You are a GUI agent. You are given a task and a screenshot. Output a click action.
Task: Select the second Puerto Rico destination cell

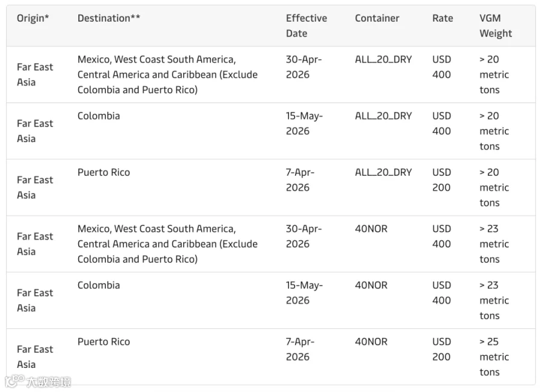click(x=104, y=341)
